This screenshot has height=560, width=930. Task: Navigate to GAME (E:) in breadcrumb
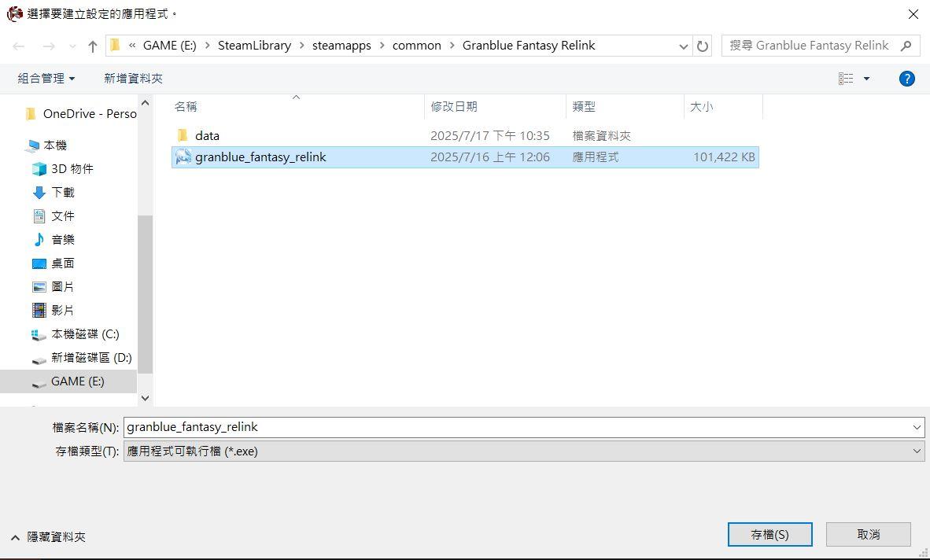coord(170,46)
